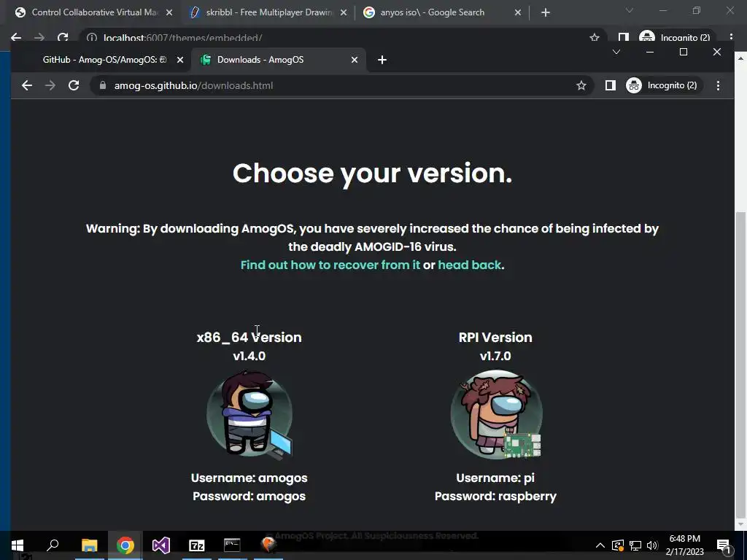
Task: Click the page vertical scrollbar thumb
Action: [741, 365]
